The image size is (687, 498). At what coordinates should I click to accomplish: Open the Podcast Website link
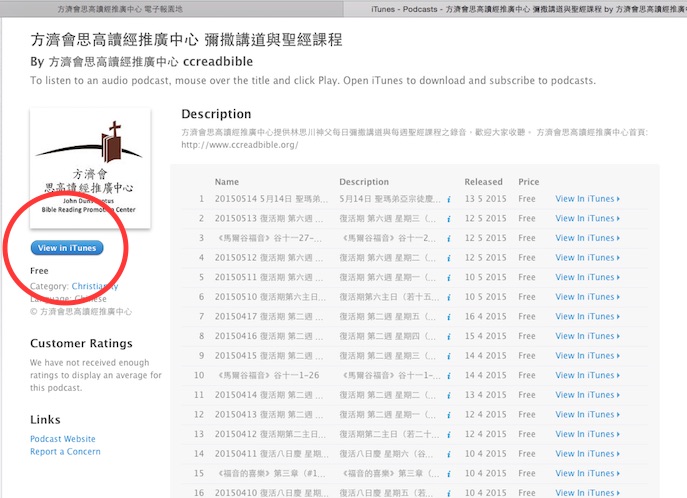click(x=63, y=439)
